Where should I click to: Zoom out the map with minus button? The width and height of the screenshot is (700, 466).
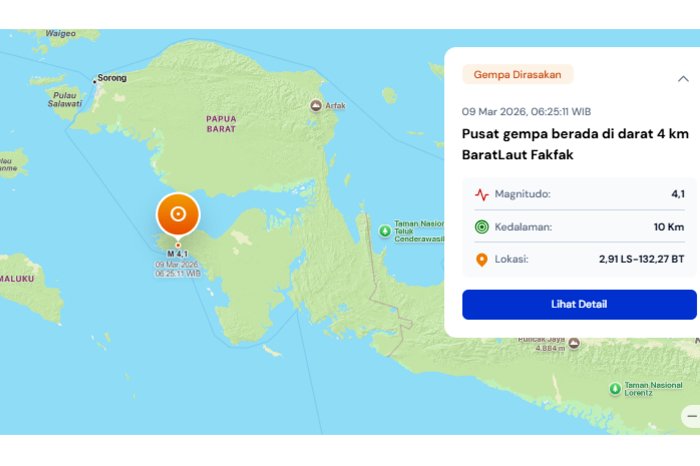pos(691,415)
